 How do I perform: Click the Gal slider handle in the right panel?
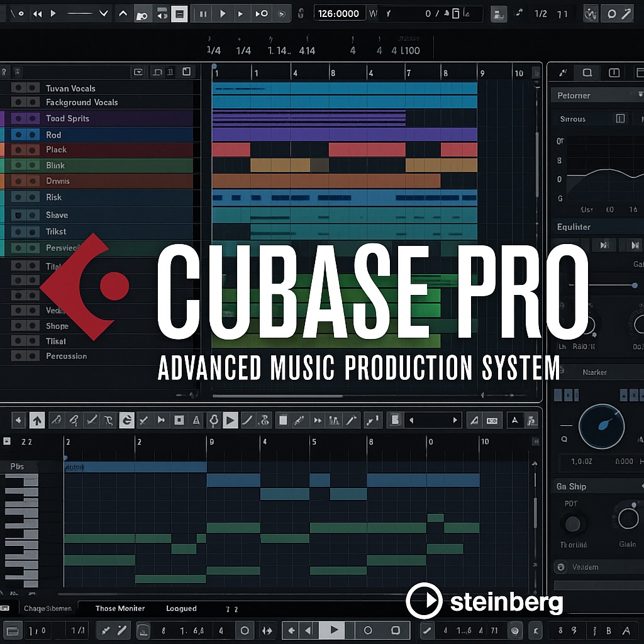click(635, 285)
